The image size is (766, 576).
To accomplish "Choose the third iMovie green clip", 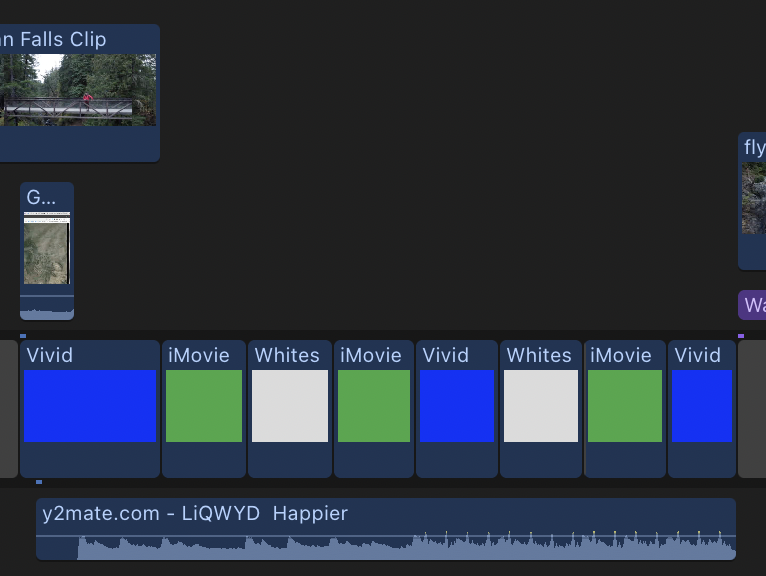I will (x=625, y=406).
